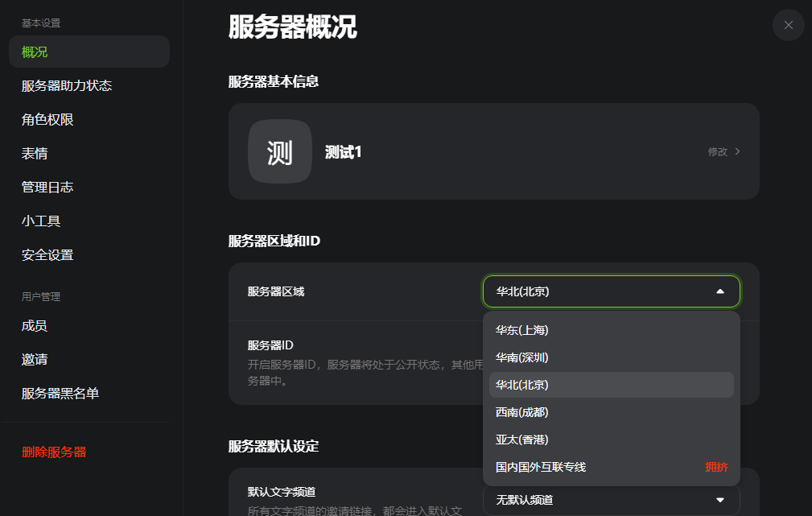Open the 表情 settings page

32,153
